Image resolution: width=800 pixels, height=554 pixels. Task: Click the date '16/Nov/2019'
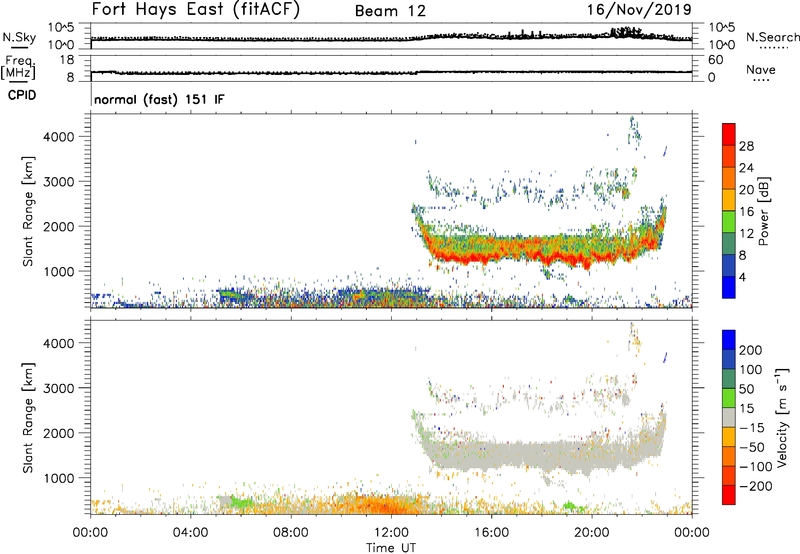coord(639,9)
